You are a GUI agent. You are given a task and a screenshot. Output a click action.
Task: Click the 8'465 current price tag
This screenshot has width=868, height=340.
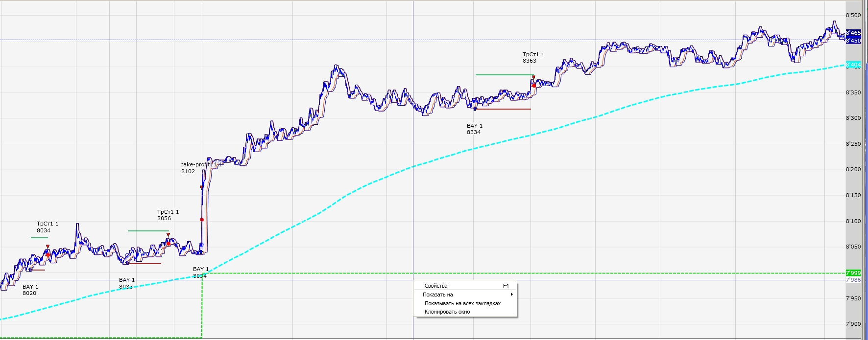[x=853, y=33]
